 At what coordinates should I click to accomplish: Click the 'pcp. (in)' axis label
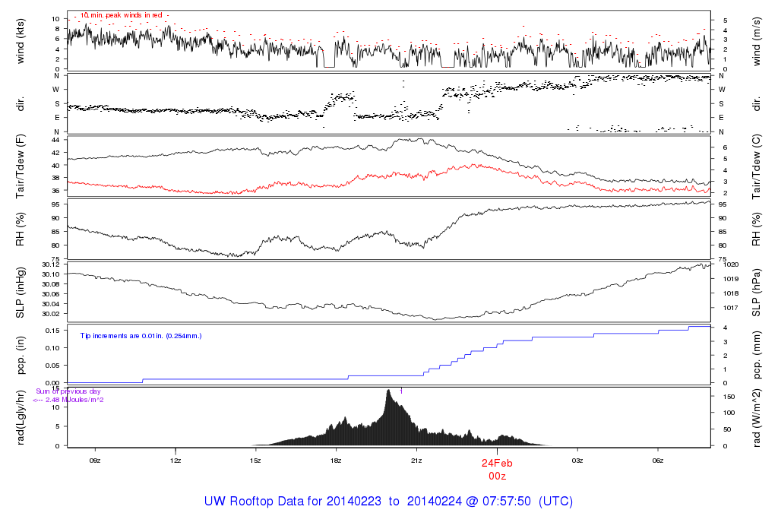(21, 355)
